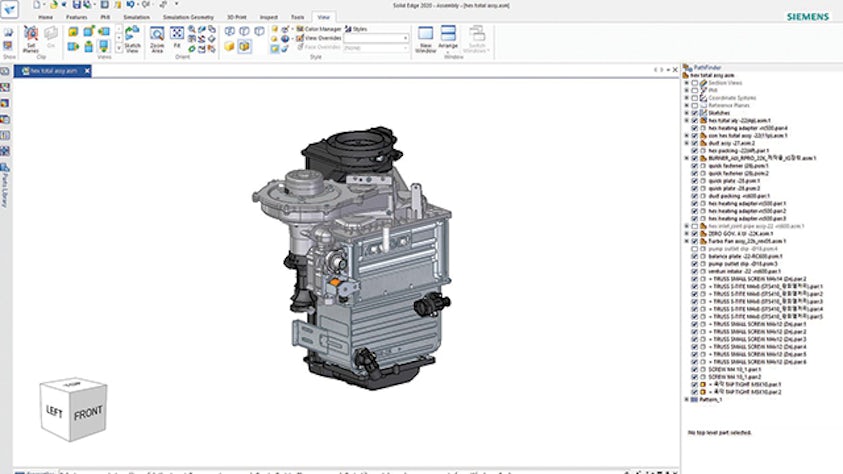Click the Parts Library sidebar tab
843x474 pixels.
(5, 185)
